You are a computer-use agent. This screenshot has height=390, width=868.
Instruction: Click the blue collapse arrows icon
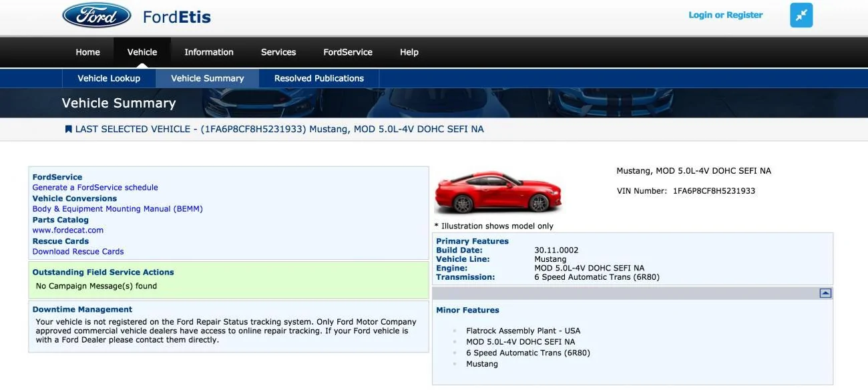point(801,15)
